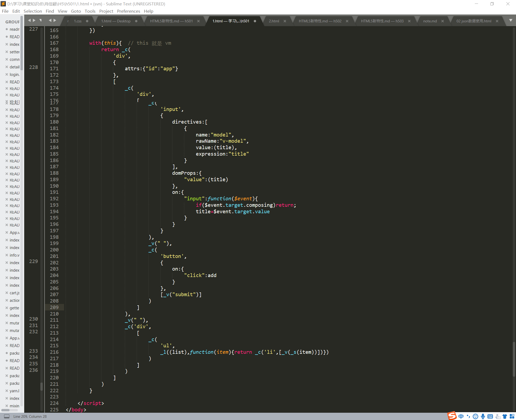Image resolution: width=516 pixels, height=420 pixels.
Task: Close the sidebar 'setter' file
Action: 7,52
